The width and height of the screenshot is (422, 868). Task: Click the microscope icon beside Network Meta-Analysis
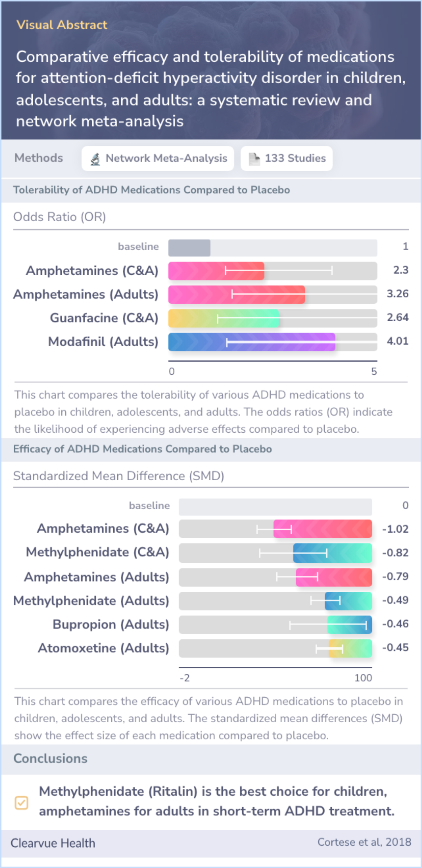coord(95,159)
